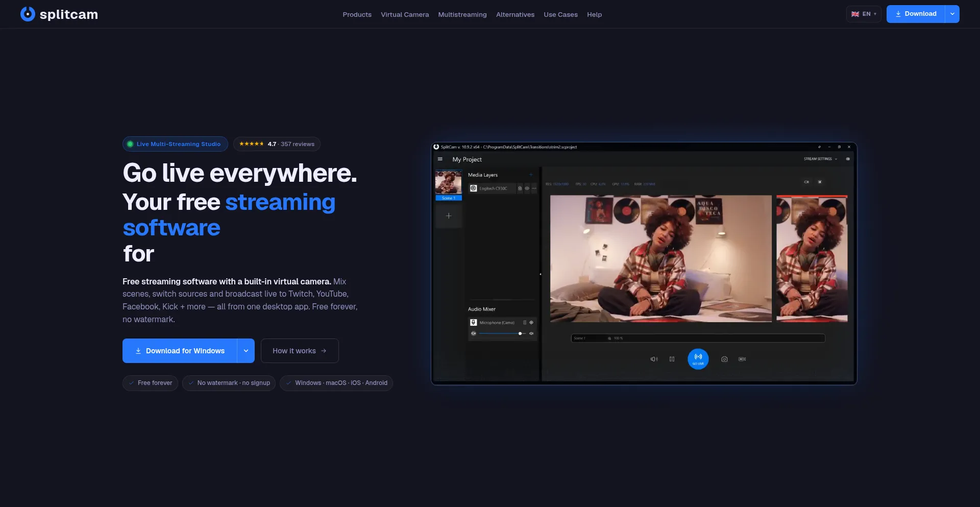Add a new scene with plus tile
The image size is (980, 507).
click(449, 216)
